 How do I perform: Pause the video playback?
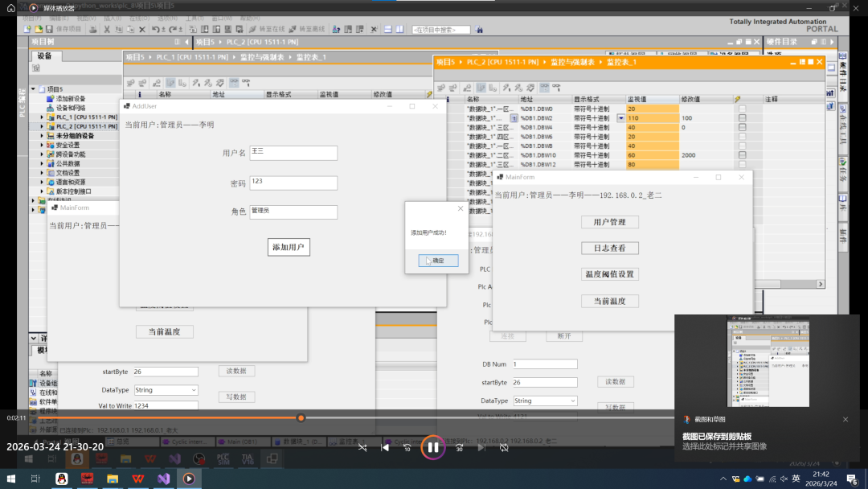tap(433, 447)
